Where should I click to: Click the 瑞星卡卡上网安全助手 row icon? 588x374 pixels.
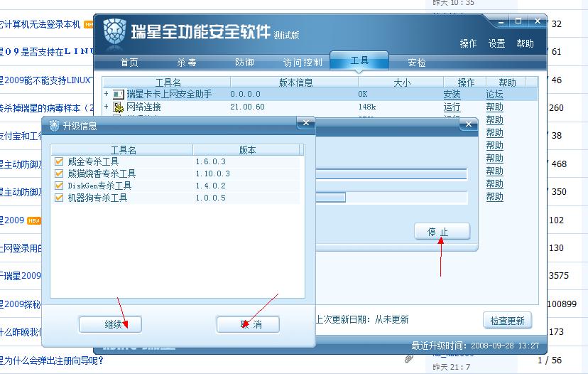[x=118, y=94]
